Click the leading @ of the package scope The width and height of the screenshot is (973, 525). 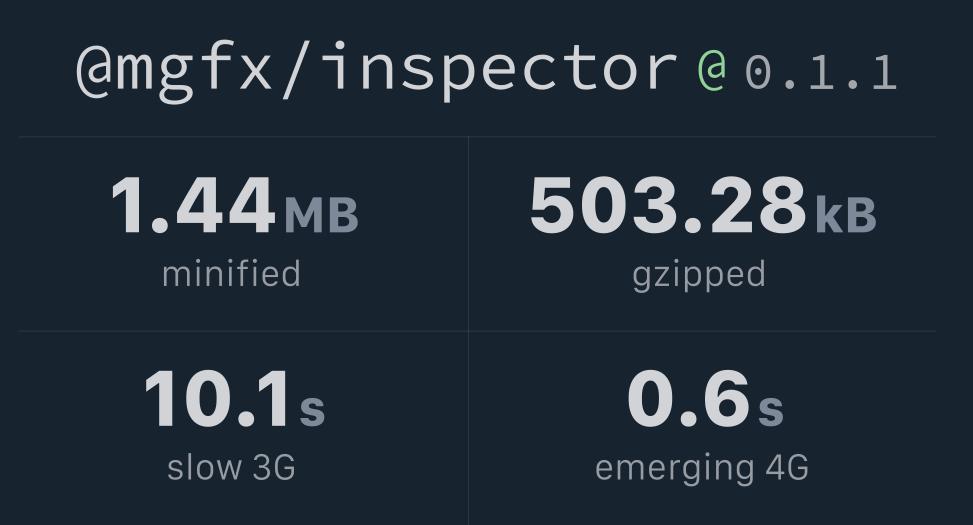(94, 71)
